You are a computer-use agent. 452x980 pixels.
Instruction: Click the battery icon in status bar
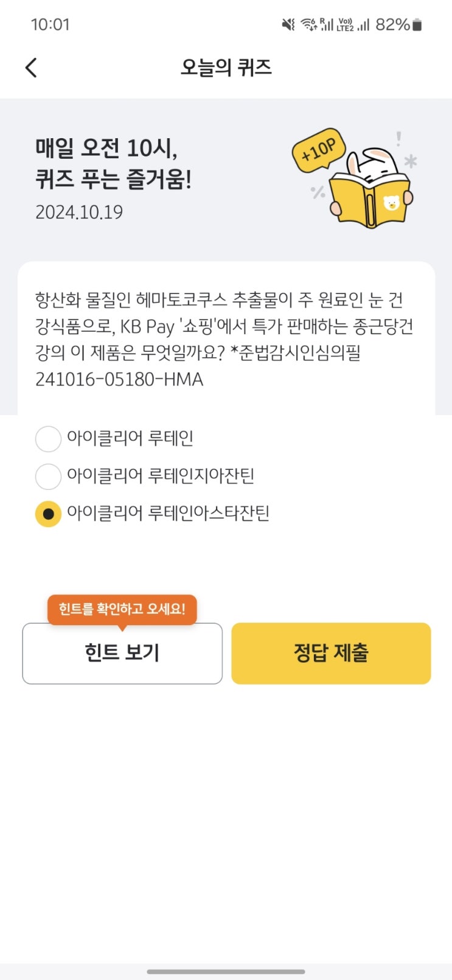point(417,24)
